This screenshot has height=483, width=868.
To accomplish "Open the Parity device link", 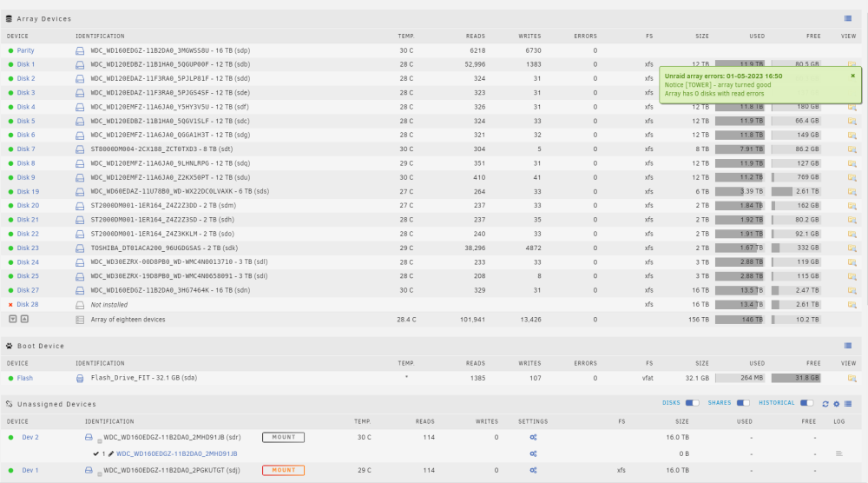I will click(25, 50).
